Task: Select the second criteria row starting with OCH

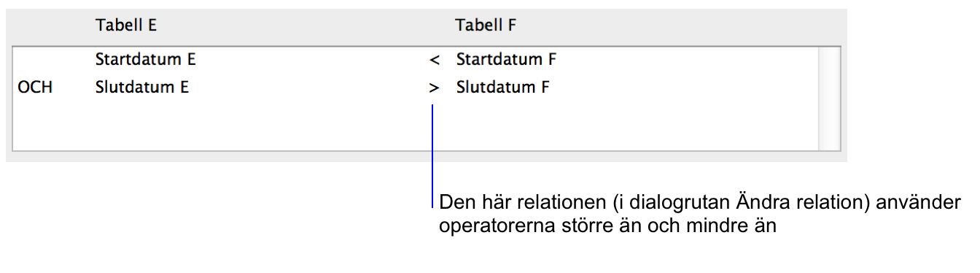Action: tap(416, 88)
